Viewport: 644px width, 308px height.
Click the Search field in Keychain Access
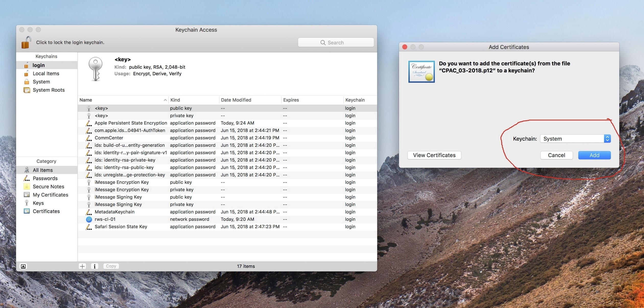pos(336,42)
